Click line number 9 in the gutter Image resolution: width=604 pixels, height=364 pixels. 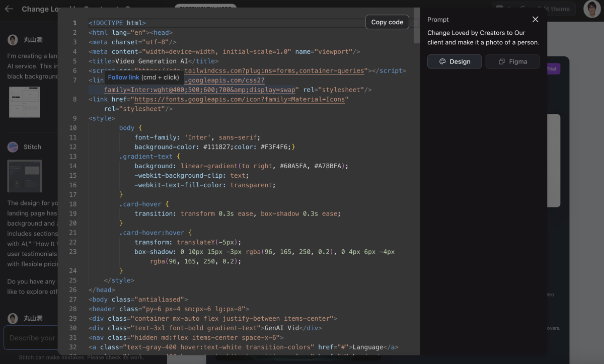[74, 118]
